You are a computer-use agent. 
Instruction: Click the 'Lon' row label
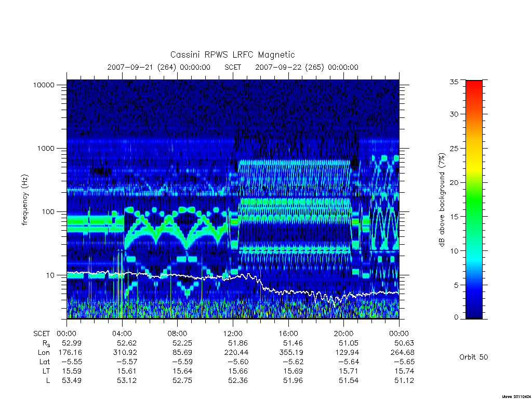point(44,353)
